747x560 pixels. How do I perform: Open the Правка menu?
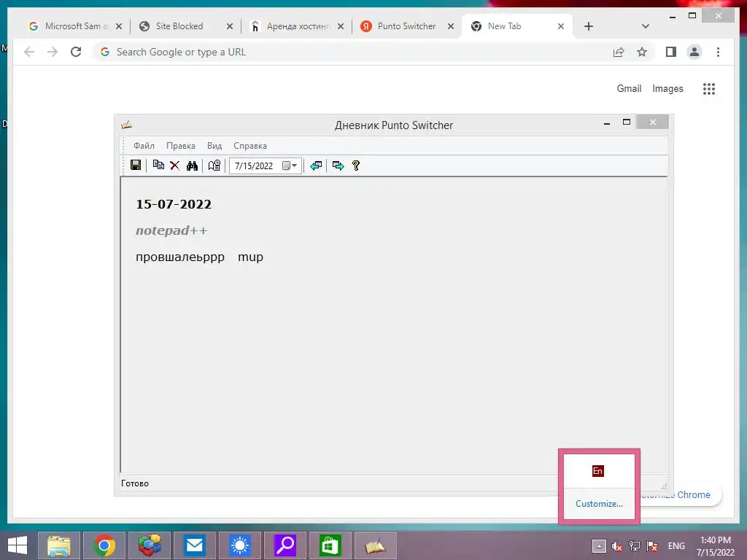point(181,146)
